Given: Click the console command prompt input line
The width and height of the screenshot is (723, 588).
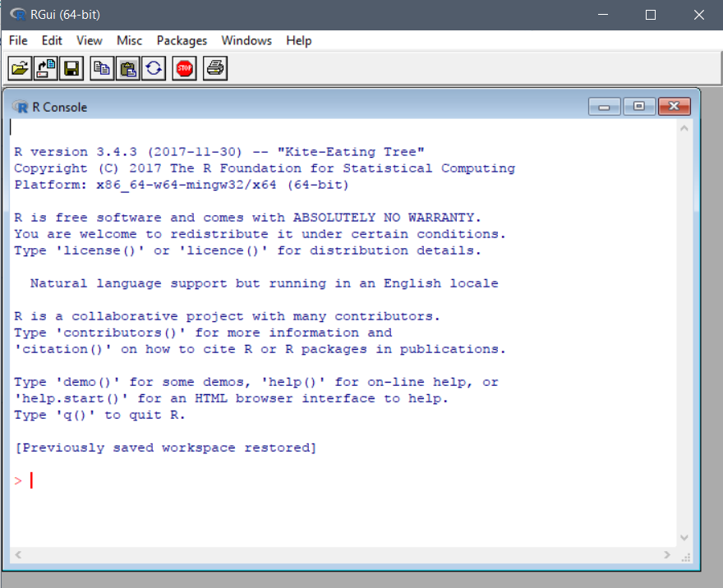Looking at the screenshot, I should [x=343, y=480].
